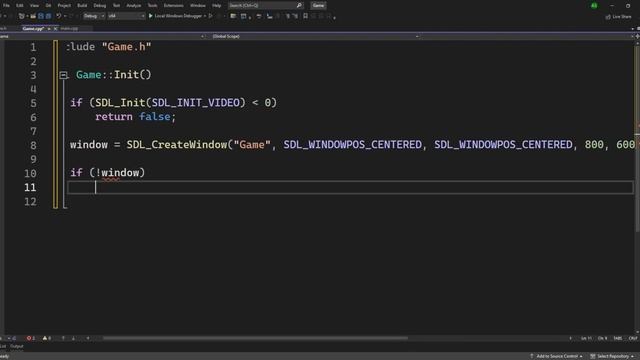
Task: Open the Tools menu
Action: pos(152,6)
